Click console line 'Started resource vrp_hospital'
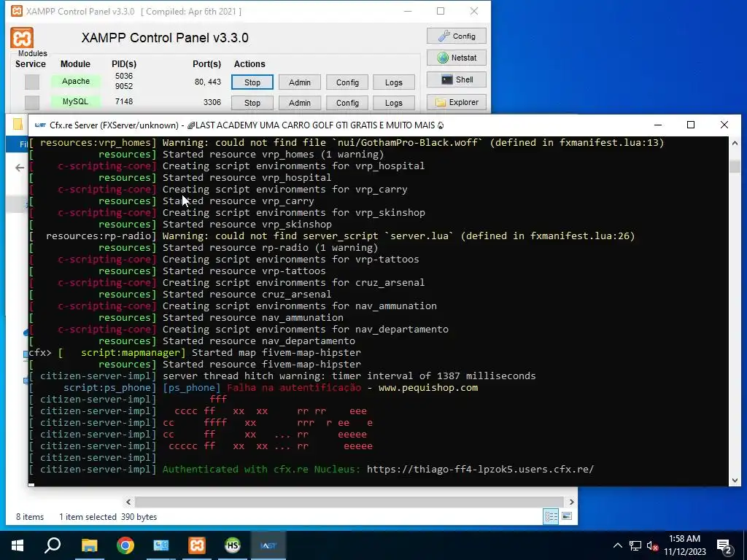 coord(247,178)
